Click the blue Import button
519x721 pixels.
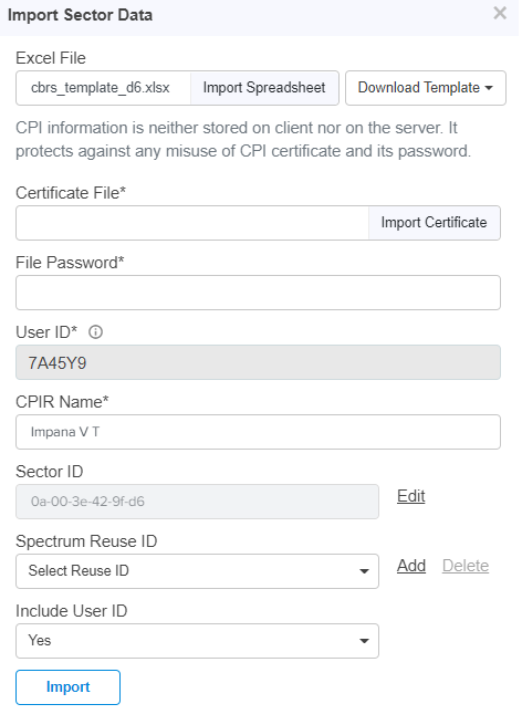68,687
